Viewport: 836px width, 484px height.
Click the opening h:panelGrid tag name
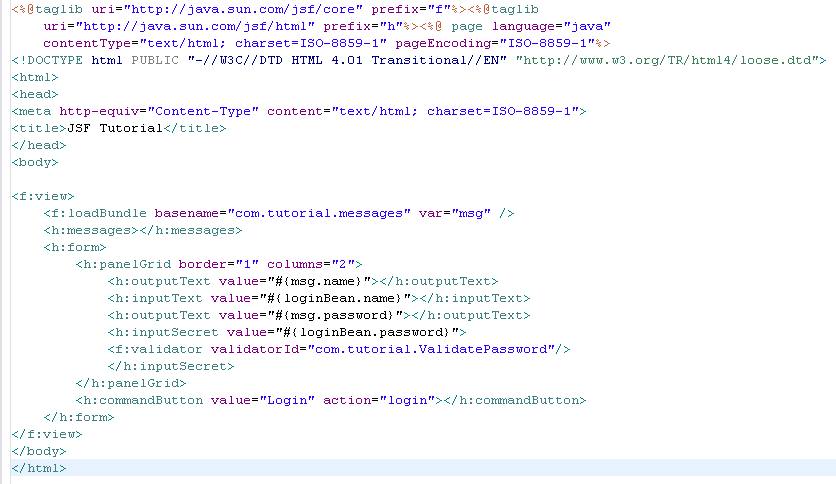(x=127, y=265)
